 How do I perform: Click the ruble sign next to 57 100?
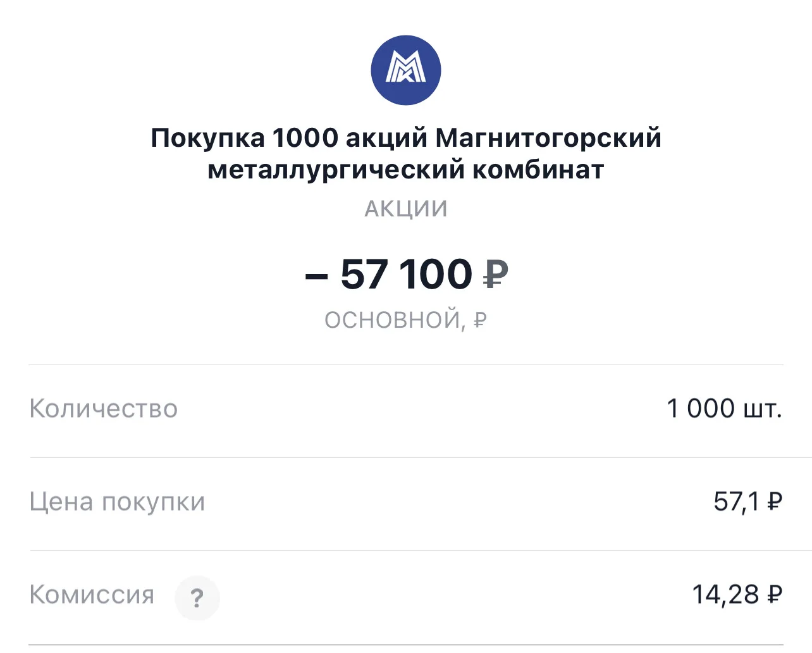pyautogui.click(x=496, y=275)
